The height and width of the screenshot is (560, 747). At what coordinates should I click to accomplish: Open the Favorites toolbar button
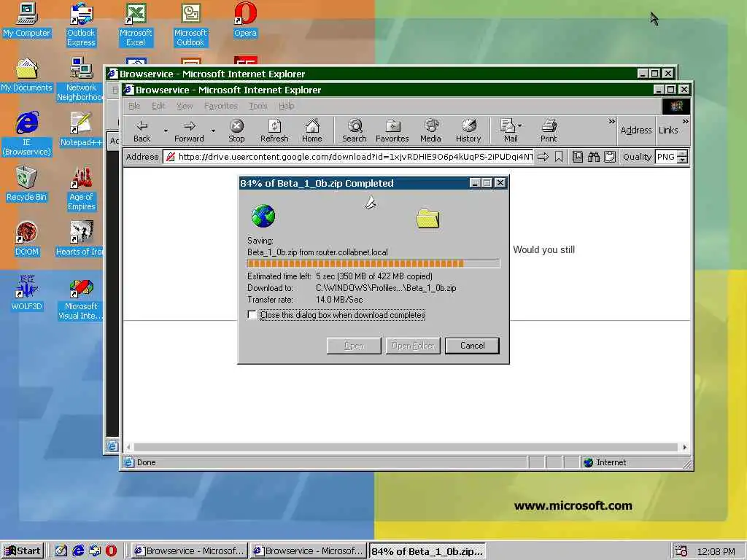click(392, 131)
